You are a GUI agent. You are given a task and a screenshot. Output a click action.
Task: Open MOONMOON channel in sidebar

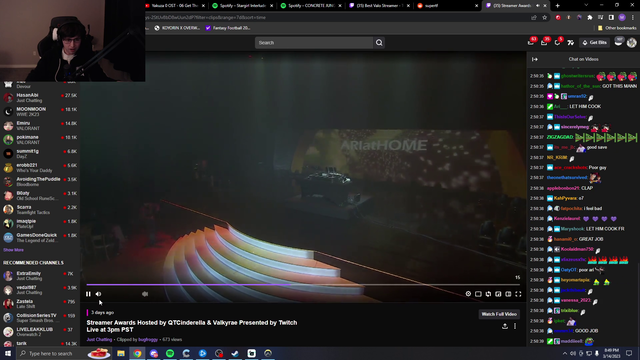click(40, 112)
